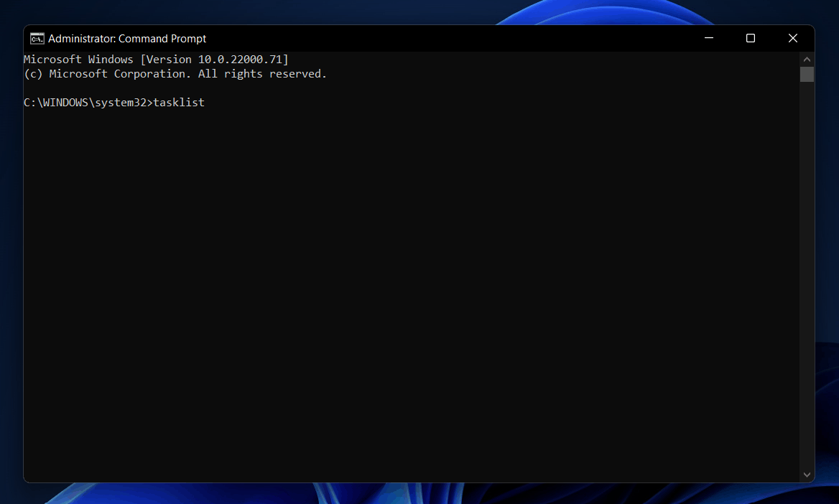Image resolution: width=839 pixels, height=504 pixels.
Task: Click the blank line above the prompt
Action: tap(215, 88)
